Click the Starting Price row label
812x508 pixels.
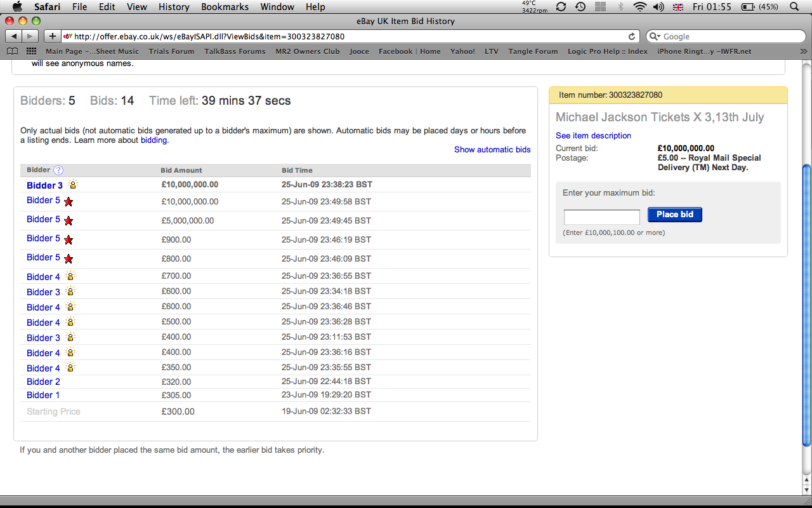tap(53, 411)
